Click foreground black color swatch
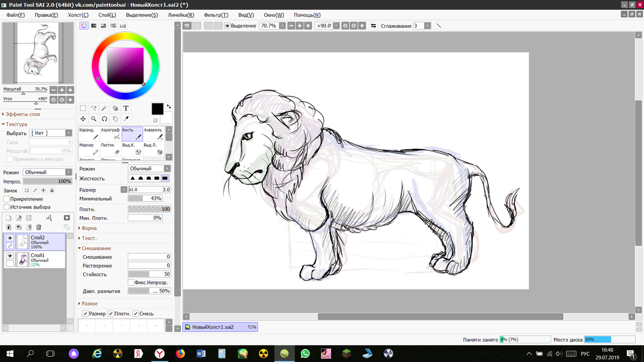 157,109
